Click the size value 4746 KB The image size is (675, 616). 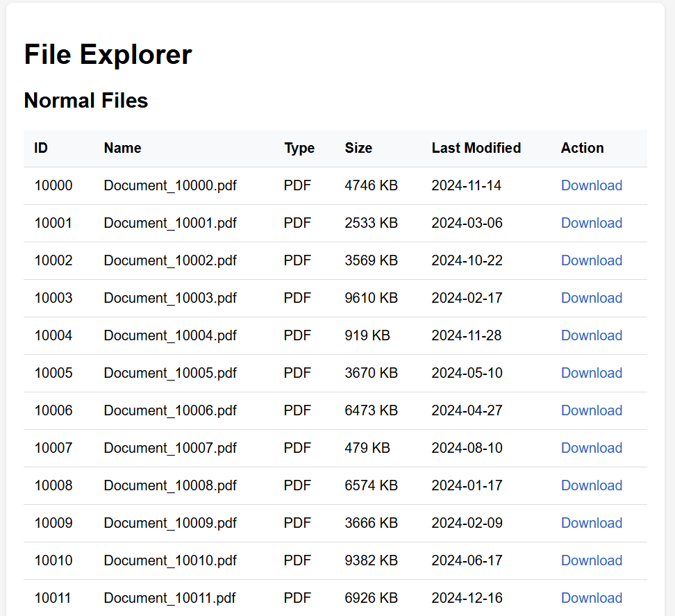coord(371,185)
